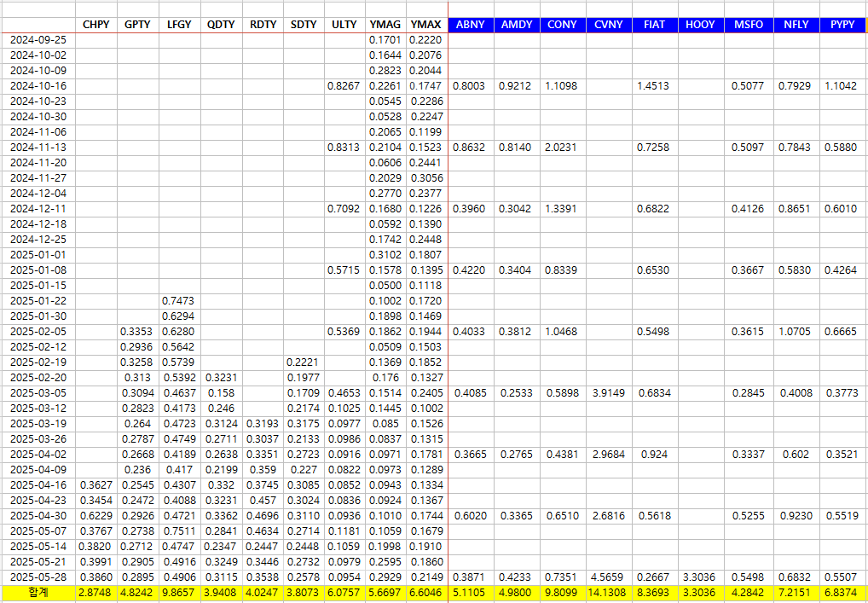Select the SDTY column header

click(304, 25)
